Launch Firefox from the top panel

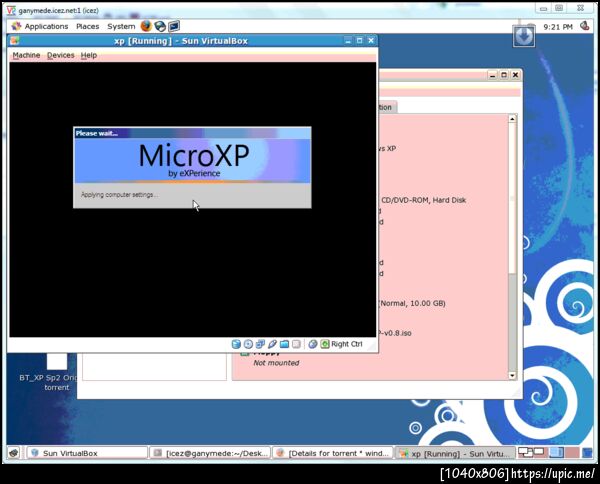[x=146, y=26]
